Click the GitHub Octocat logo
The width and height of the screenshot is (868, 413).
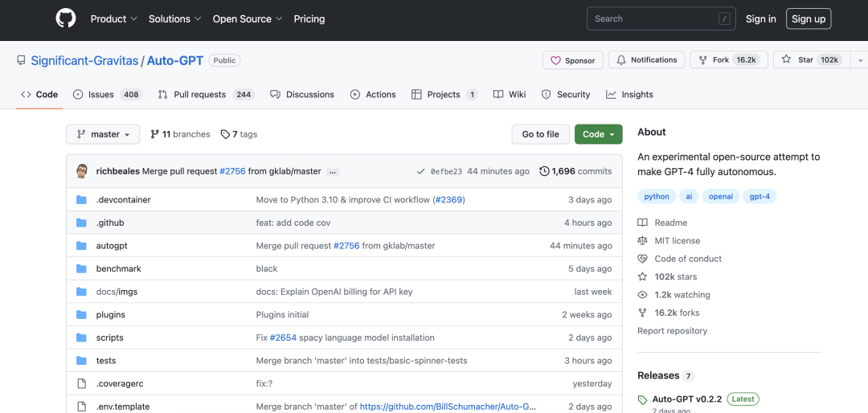tap(66, 18)
